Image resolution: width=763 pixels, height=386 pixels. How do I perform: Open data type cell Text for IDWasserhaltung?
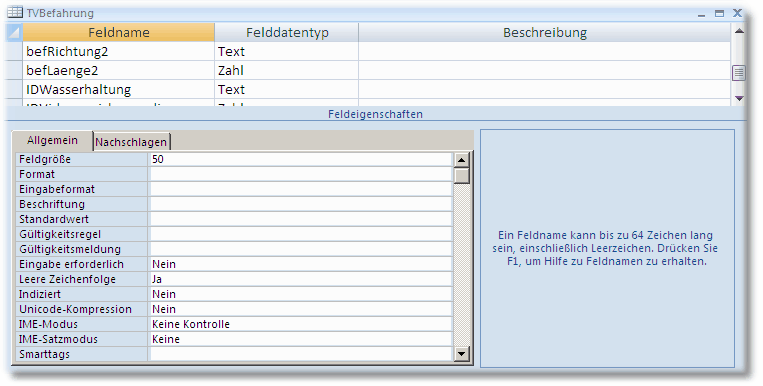287,89
